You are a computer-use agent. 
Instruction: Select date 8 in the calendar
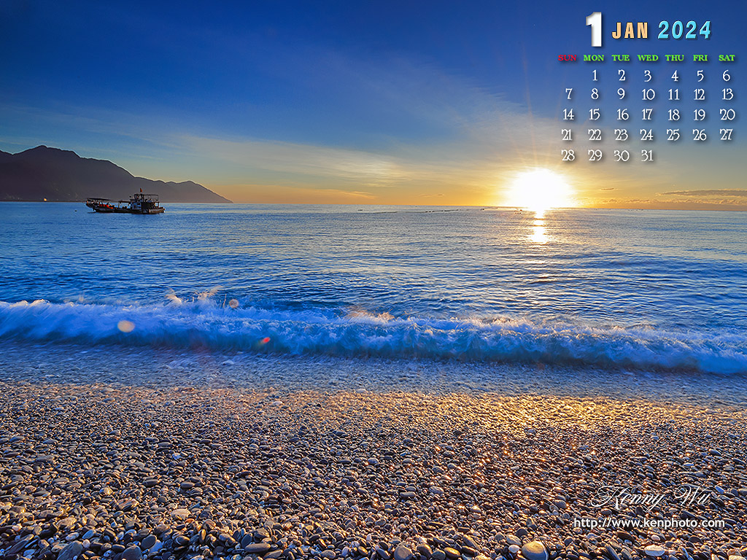[595, 94]
